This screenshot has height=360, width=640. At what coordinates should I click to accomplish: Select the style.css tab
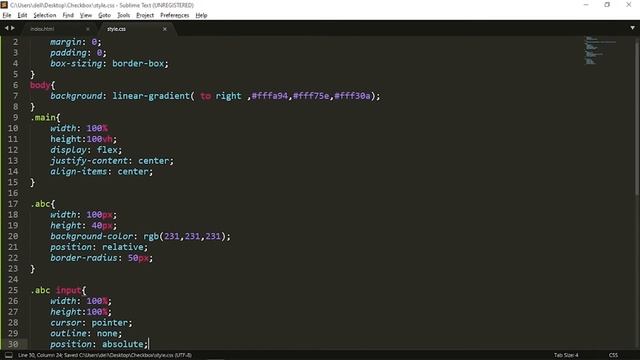click(x=116, y=29)
